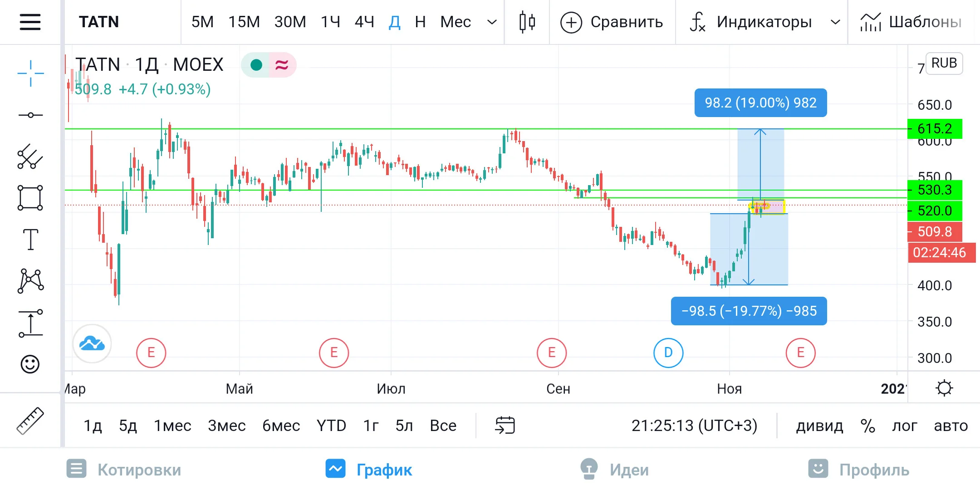Select the text annotation tool
This screenshot has height=490, width=980.
[x=30, y=239]
